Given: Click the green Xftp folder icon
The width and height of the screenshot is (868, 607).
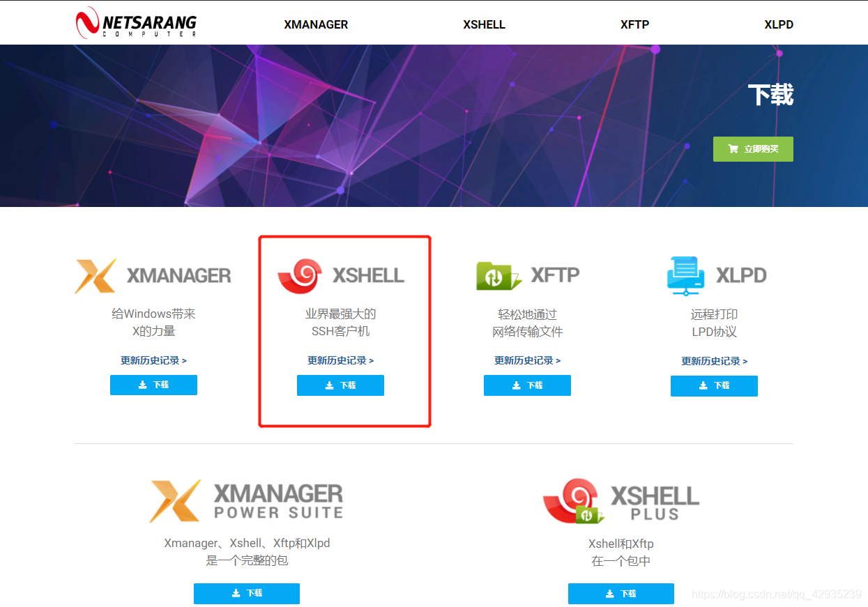Looking at the screenshot, I should click(x=498, y=276).
